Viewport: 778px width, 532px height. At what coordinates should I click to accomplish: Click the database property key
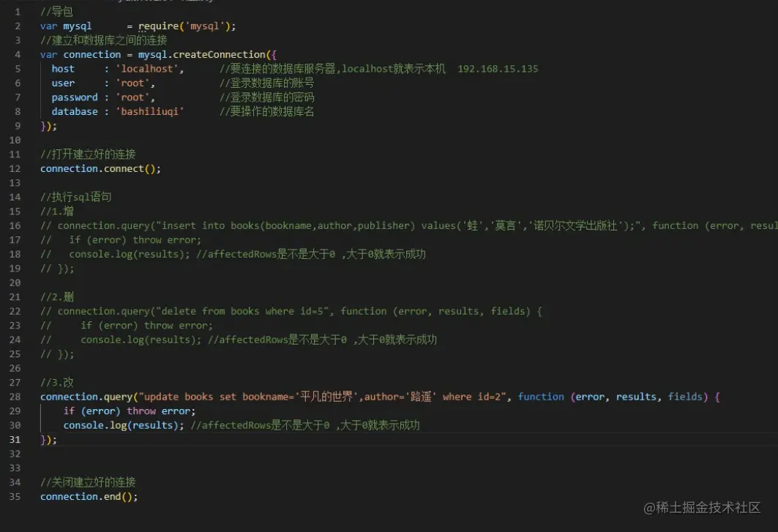tap(75, 112)
